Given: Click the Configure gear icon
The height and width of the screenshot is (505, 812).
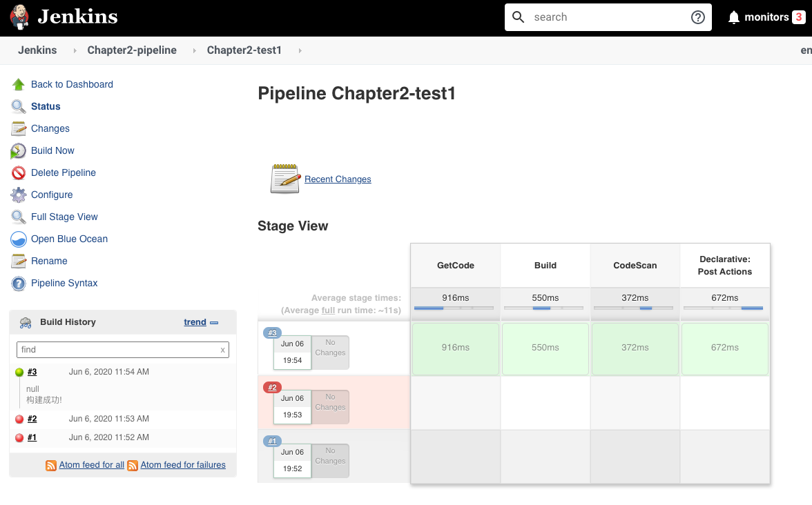Looking at the screenshot, I should coord(19,195).
